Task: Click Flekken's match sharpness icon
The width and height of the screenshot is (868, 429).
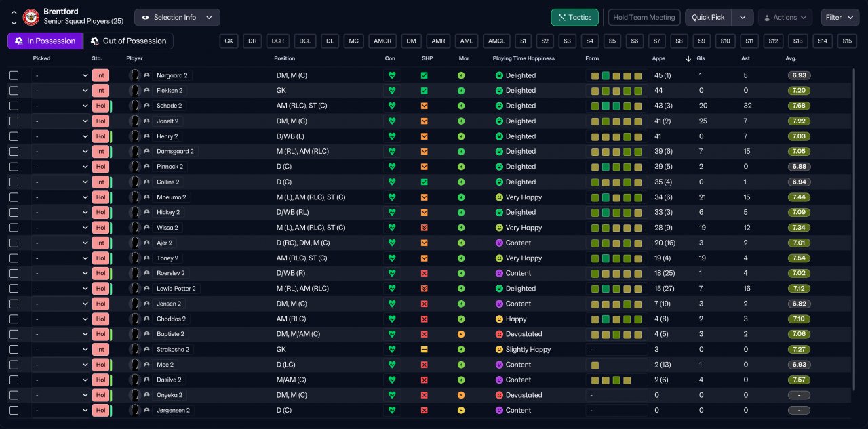Action: point(425,91)
